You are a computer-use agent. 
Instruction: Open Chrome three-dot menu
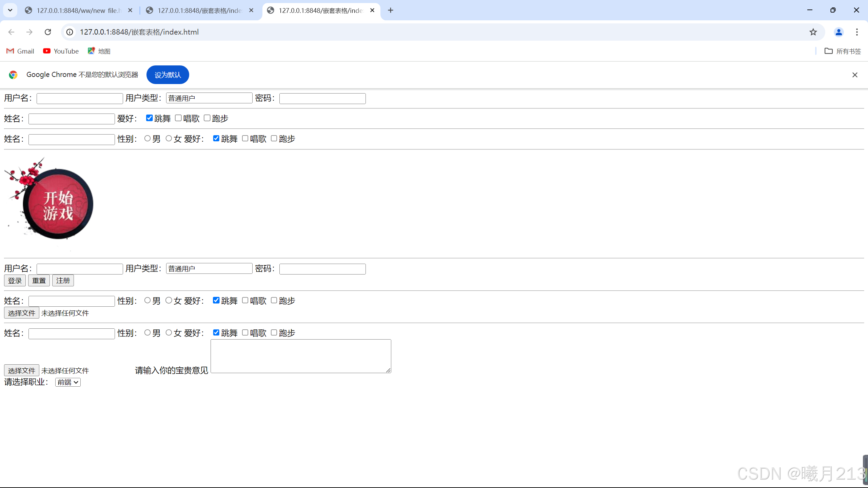[x=857, y=32]
